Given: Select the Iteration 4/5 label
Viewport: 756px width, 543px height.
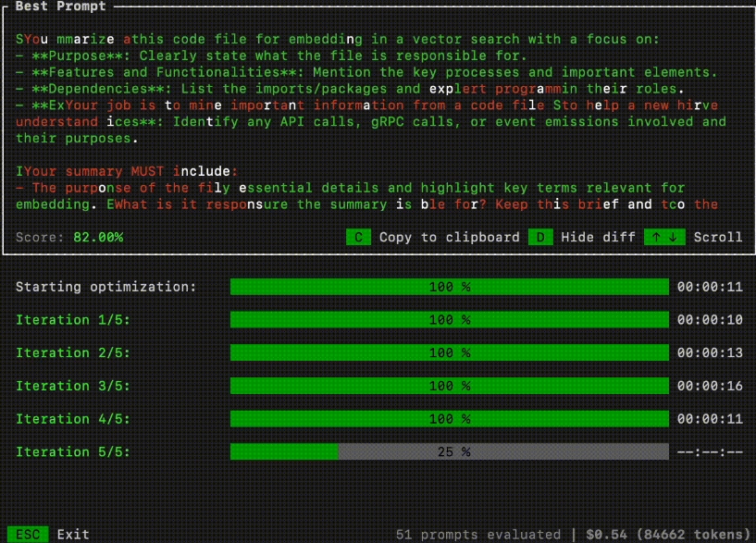Looking at the screenshot, I should 73,419.
